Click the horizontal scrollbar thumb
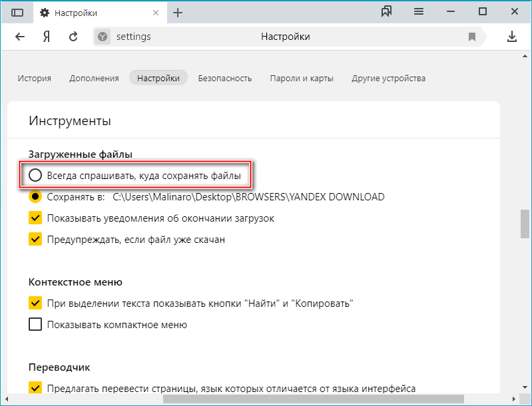 coord(314,399)
